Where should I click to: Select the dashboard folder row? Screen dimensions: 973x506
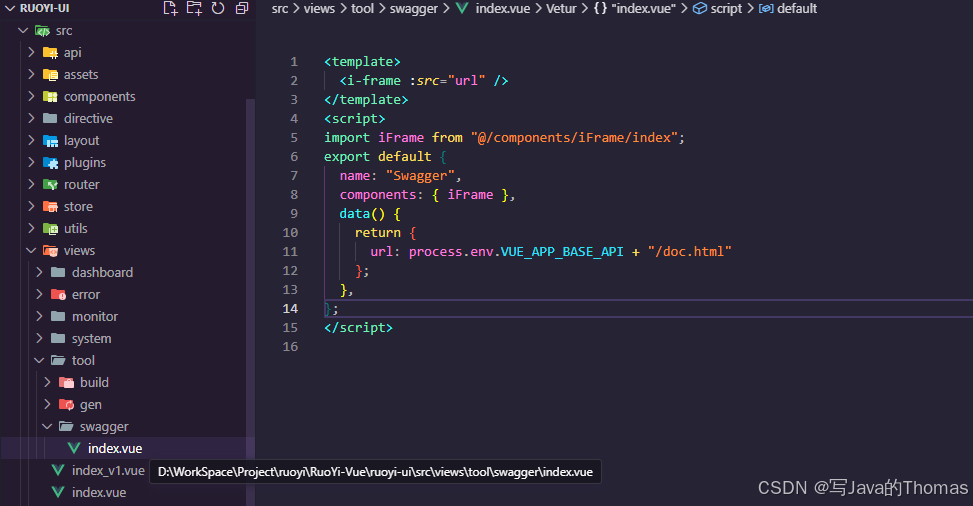coord(127,273)
